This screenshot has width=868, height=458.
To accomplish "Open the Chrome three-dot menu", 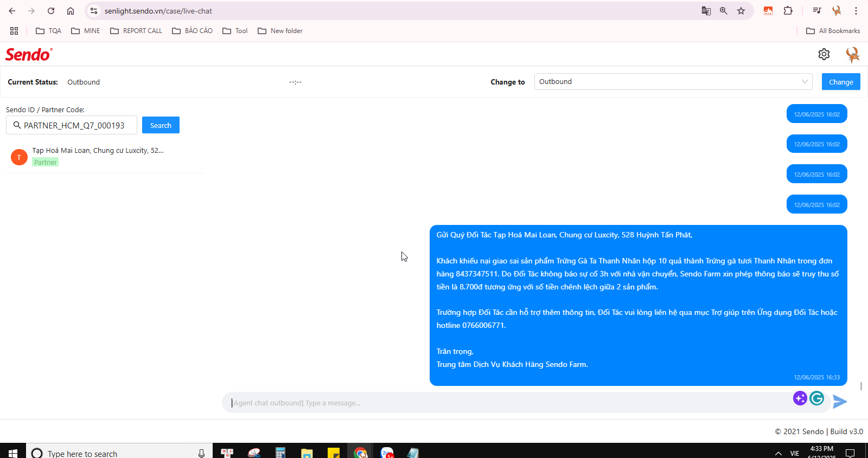I will coord(856,11).
